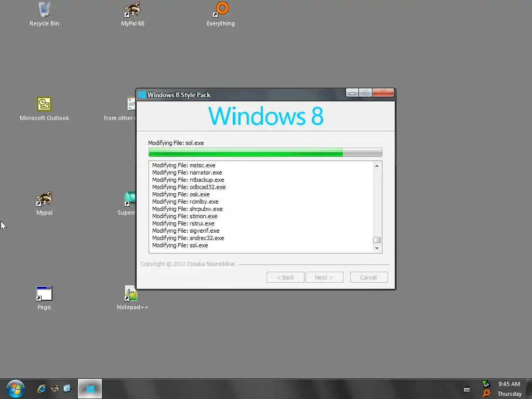Image resolution: width=532 pixels, height=399 pixels.
Task: Select log line 'Modifying File: odbcad32.exe'
Action: (189, 187)
